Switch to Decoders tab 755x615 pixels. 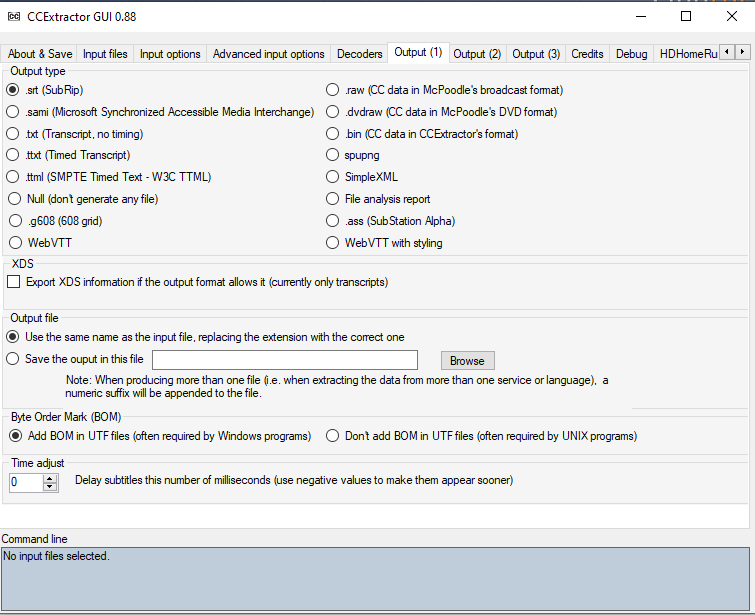point(360,54)
